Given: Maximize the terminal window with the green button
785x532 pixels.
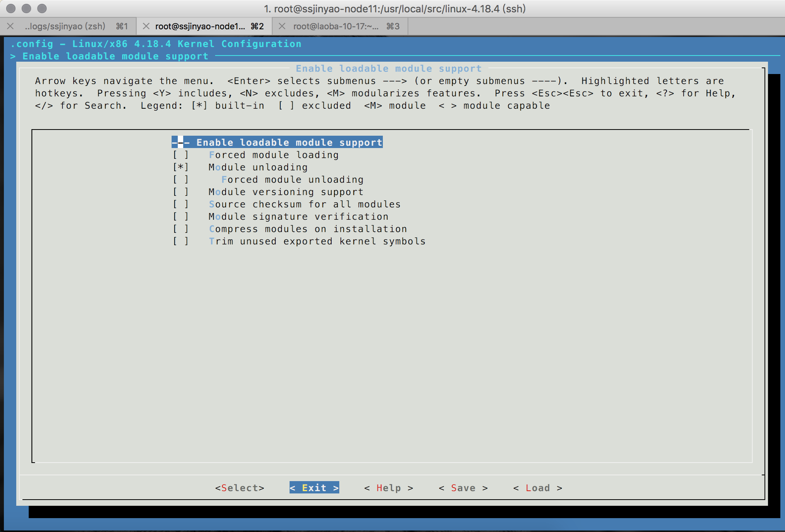Looking at the screenshot, I should point(42,8).
